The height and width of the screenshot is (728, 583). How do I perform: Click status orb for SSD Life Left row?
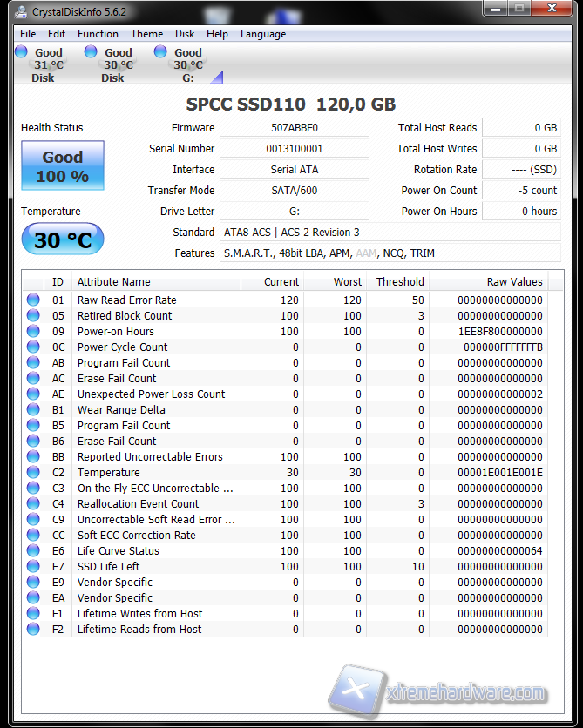coord(33,567)
